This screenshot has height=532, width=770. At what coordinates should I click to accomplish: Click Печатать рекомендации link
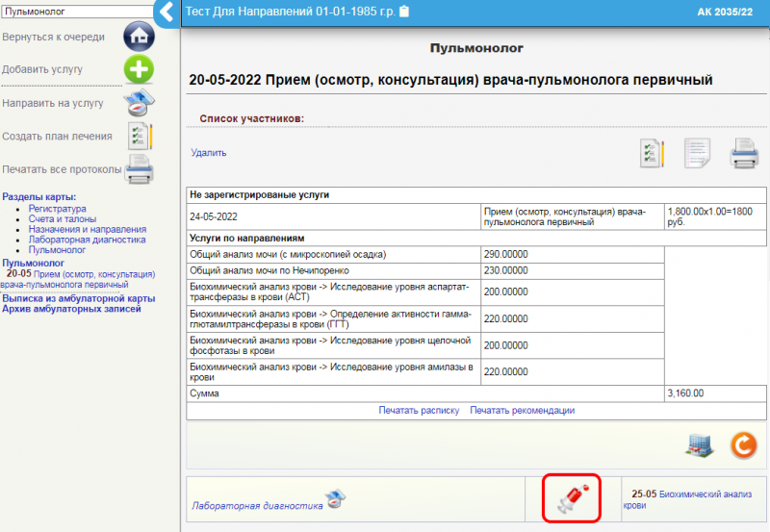[522, 411]
